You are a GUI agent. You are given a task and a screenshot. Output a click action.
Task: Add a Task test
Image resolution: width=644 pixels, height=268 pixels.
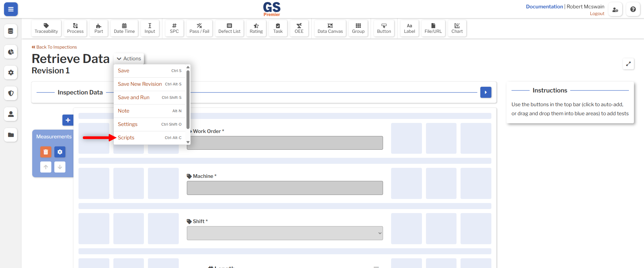[278, 28]
